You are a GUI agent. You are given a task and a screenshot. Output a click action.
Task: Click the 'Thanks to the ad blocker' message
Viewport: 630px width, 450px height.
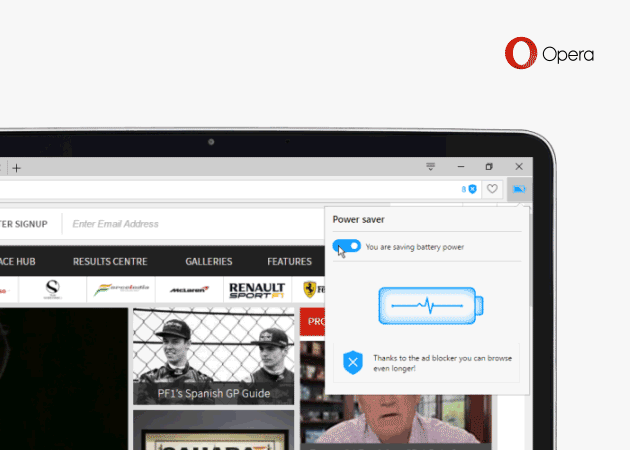click(442, 363)
